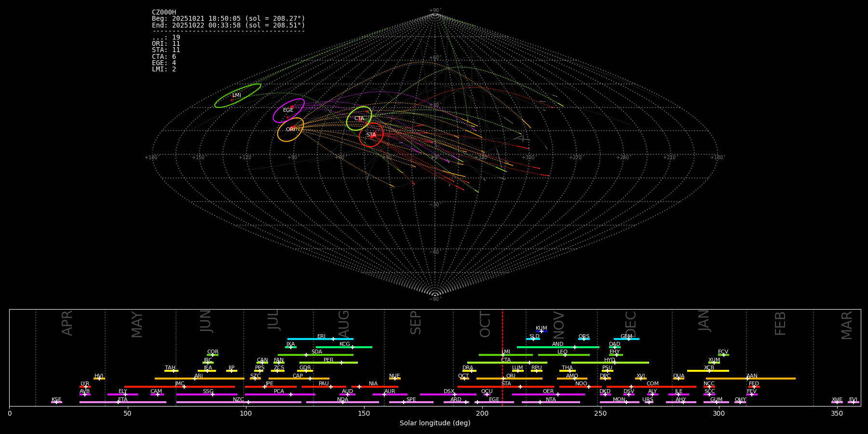Click the SDA shower label in the timeline
The height and width of the screenshot is (434, 868).
[316, 352]
